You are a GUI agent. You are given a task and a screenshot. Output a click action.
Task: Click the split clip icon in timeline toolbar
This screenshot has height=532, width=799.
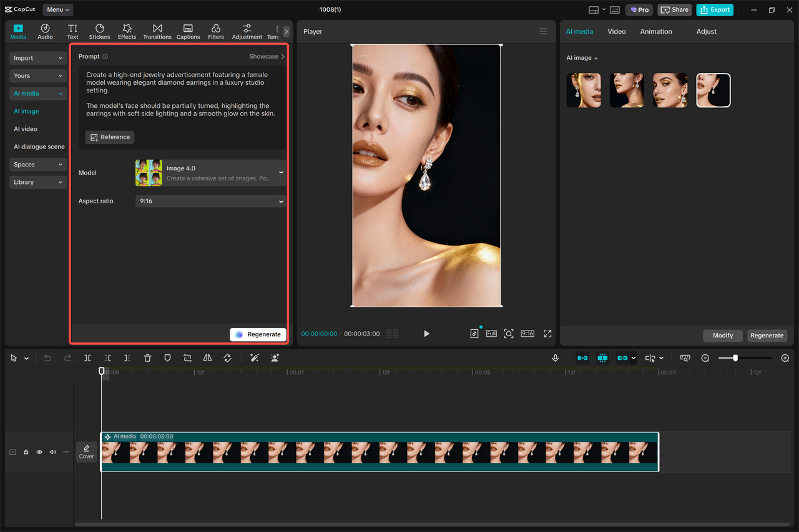[x=87, y=358]
